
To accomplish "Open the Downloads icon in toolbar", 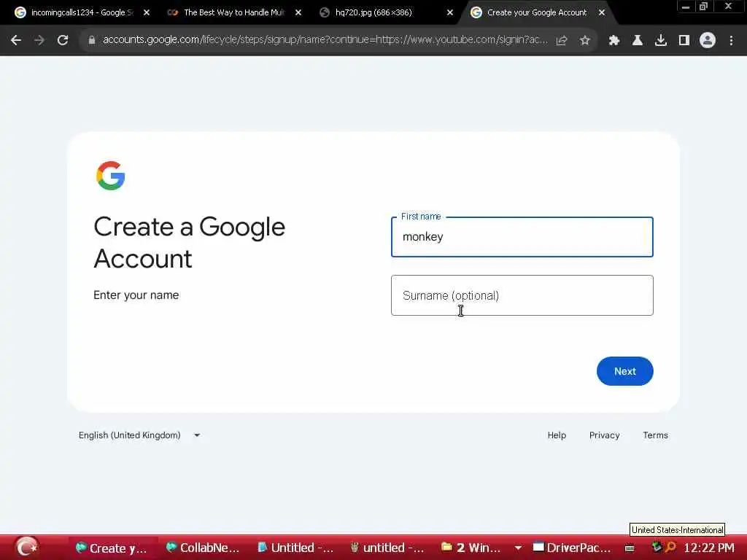I will (661, 41).
